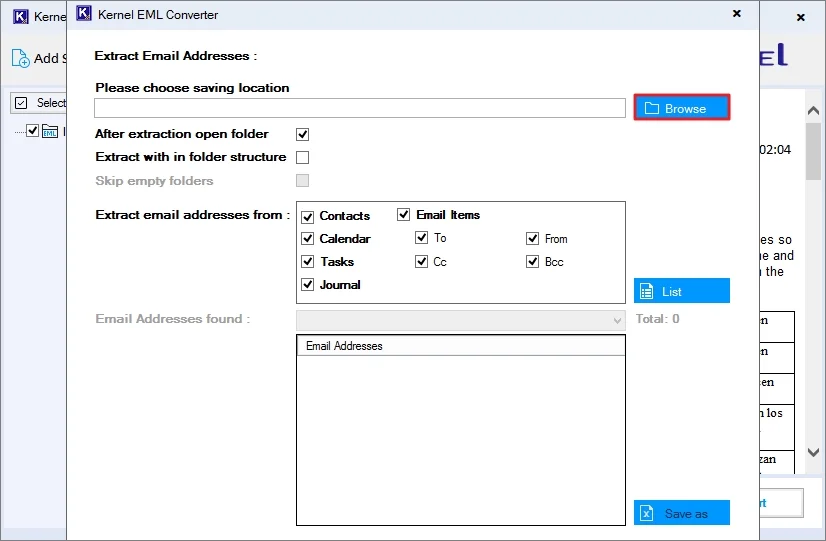Image resolution: width=826 pixels, height=541 pixels.
Task: Click the Excel icon on Save as button
Action: pyautogui.click(x=646, y=513)
